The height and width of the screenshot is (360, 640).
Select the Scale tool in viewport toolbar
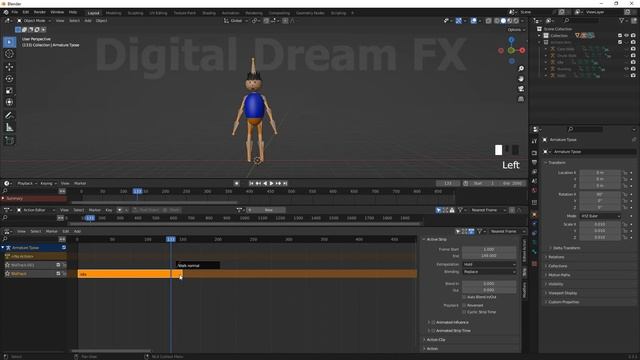(9, 91)
